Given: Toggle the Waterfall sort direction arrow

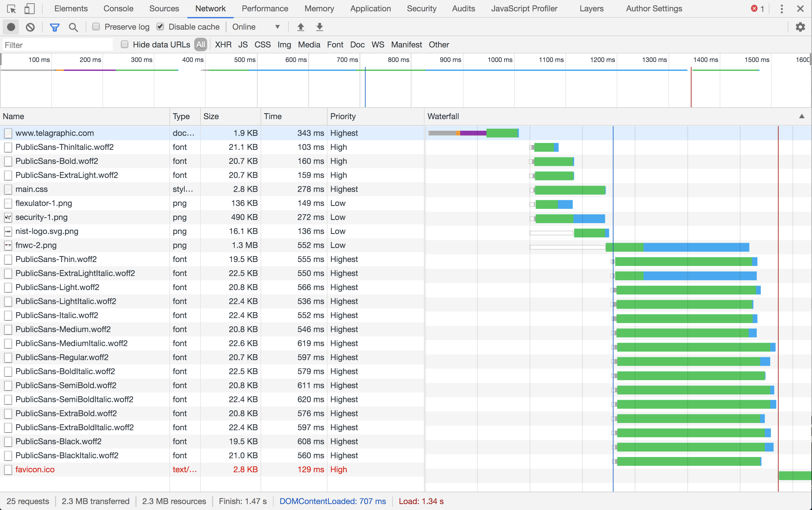Looking at the screenshot, I should (801, 116).
